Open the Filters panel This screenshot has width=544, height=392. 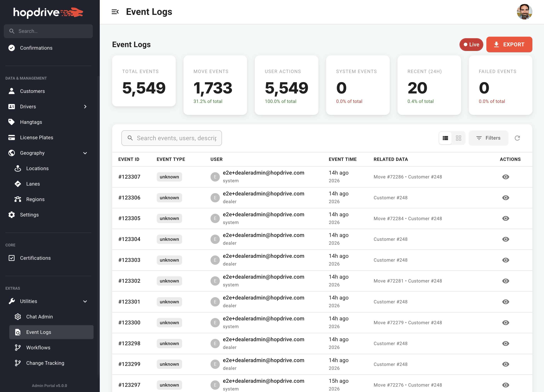coord(488,138)
